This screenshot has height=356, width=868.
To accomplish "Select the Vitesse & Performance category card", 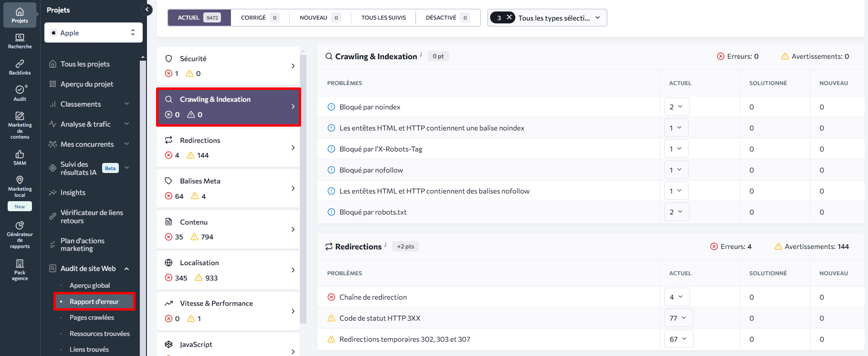I will [228, 311].
